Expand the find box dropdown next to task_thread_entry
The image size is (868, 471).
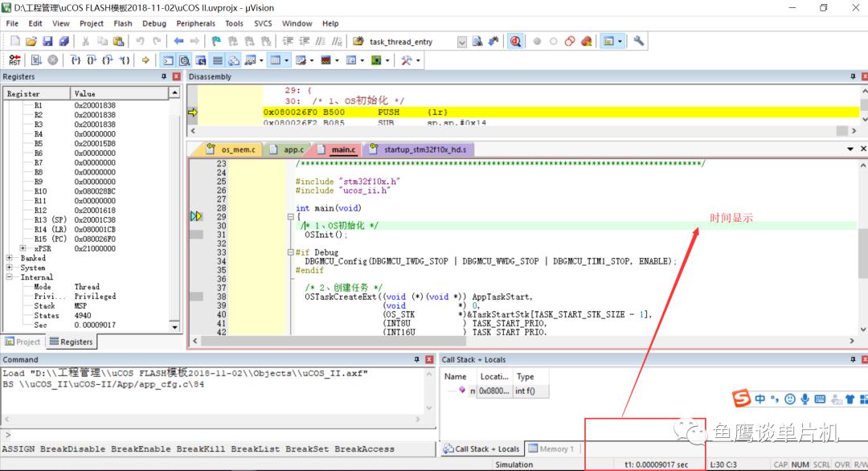pyautogui.click(x=461, y=42)
